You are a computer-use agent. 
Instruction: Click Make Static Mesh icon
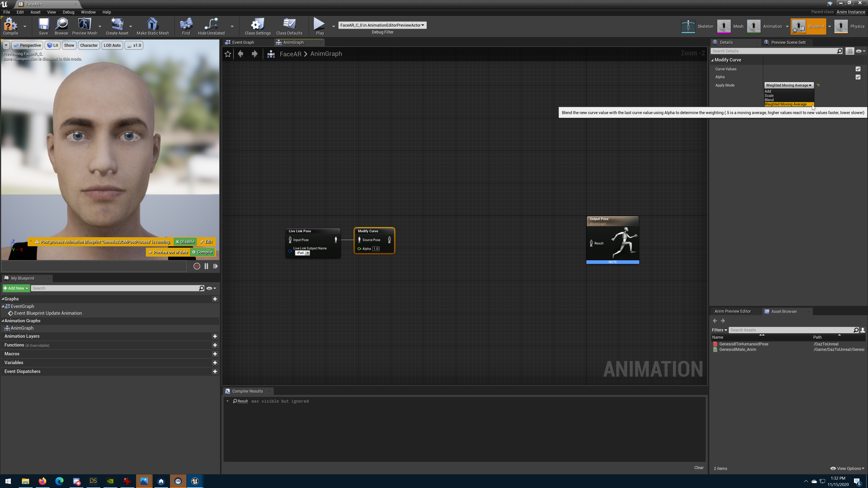pyautogui.click(x=153, y=26)
